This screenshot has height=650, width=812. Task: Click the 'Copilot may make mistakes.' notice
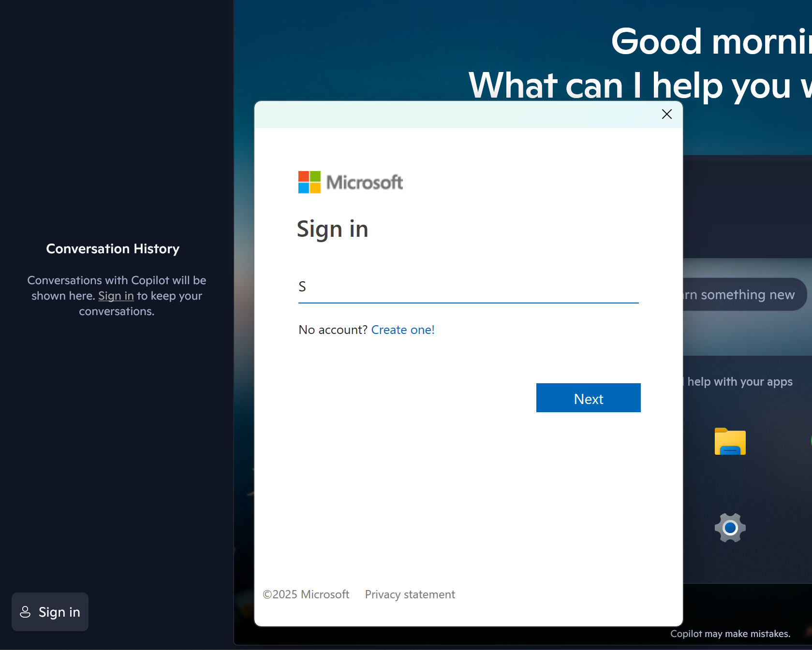click(730, 634)
